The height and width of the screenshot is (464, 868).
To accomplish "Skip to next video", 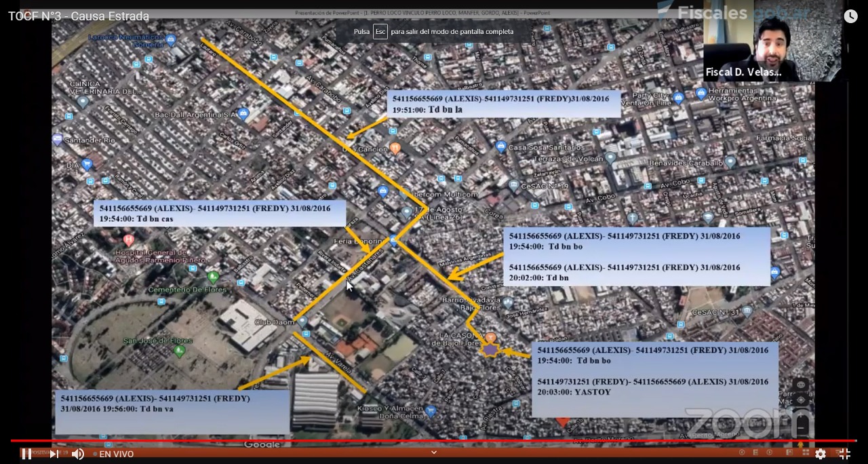I will (x=53, y=454).
